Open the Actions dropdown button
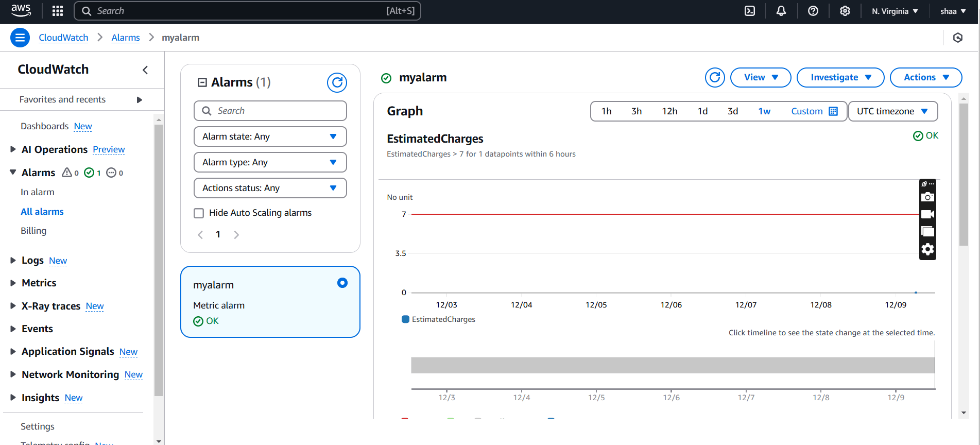980x445 pixels. point(926,77)
